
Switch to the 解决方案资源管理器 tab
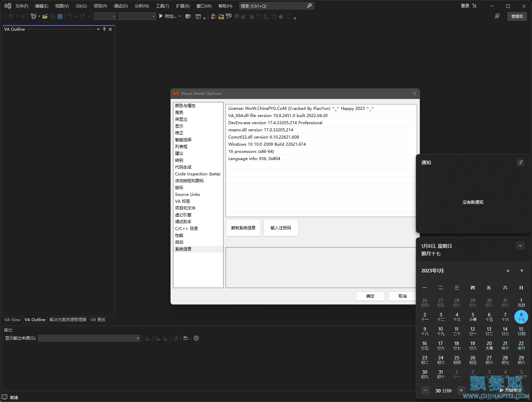pos(68,320)
